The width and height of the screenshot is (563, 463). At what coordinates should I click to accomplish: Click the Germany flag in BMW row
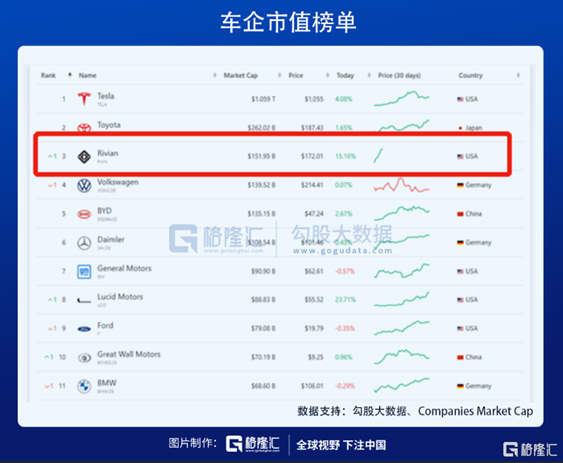460,386
